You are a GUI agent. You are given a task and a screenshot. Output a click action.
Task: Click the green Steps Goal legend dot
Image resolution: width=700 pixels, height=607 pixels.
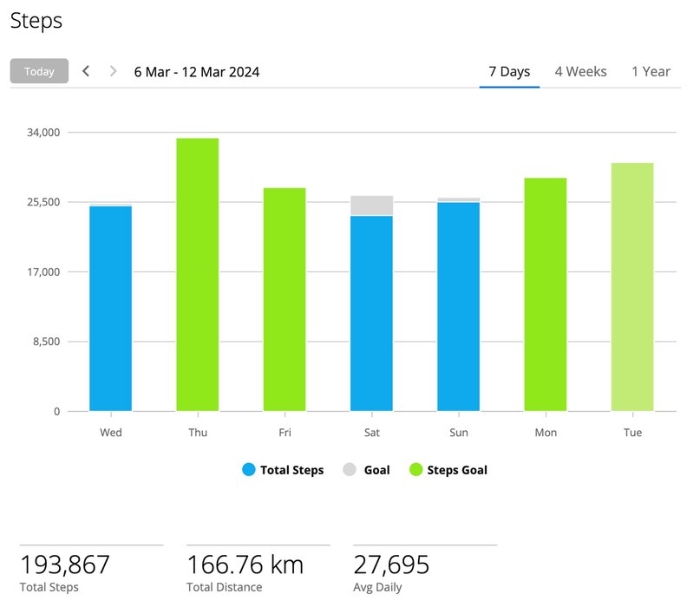(x=416, y=470)
